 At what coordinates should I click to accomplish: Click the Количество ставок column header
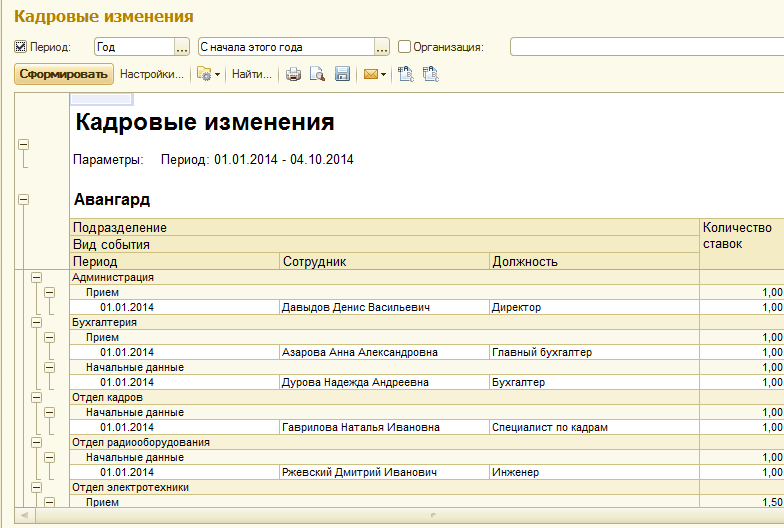click(742, 244)
